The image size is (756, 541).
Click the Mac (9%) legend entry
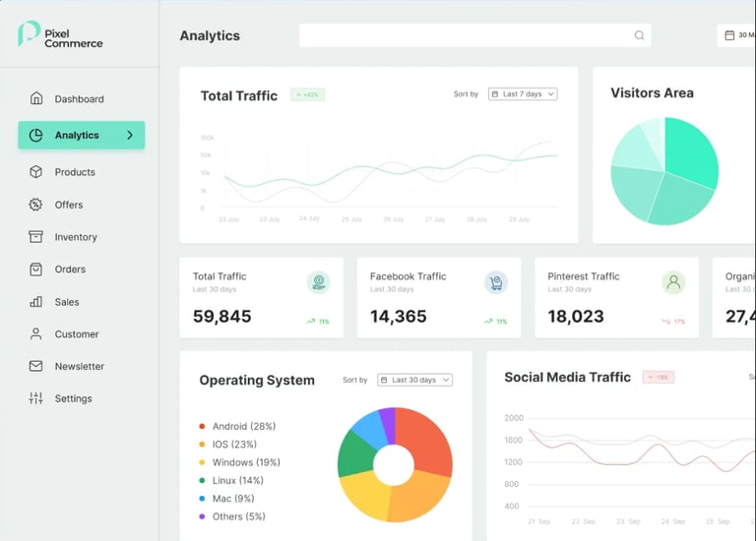[x=226, y=499]
